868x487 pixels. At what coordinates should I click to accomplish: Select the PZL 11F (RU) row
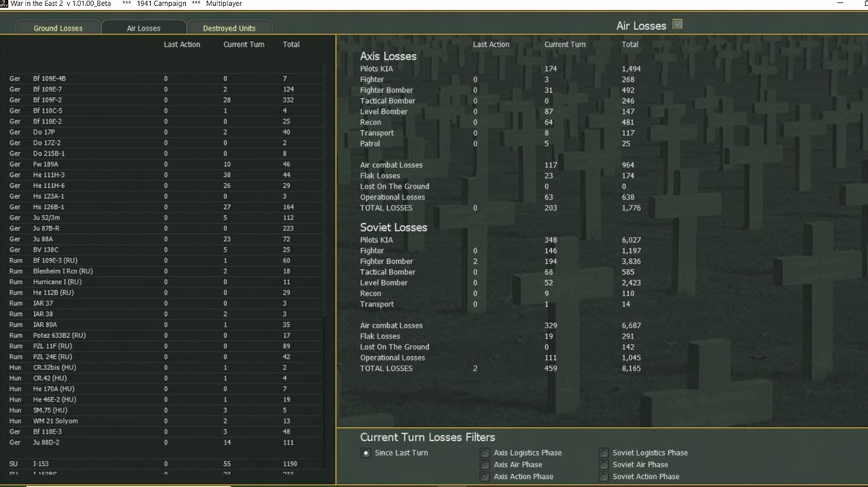(x=165, y=346)
